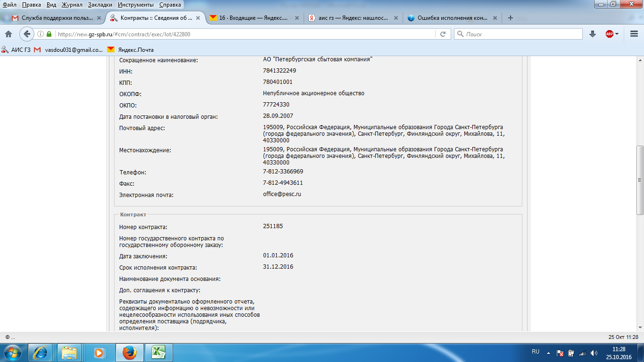Open the Справка menu

tap(170, 5)
